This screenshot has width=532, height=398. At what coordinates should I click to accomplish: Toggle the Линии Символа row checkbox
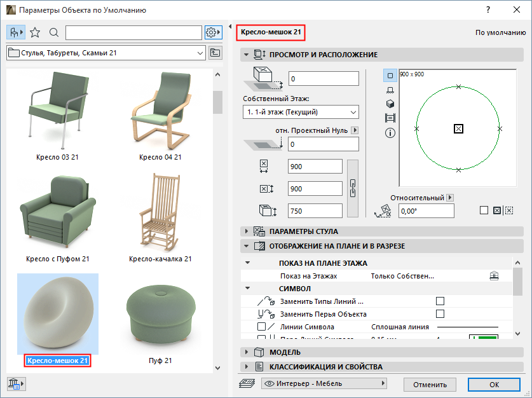[x=261, y=326]
